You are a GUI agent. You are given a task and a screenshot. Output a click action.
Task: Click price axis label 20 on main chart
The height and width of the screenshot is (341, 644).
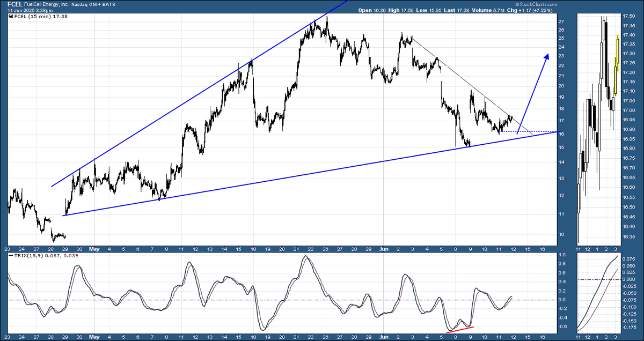click(561, 86)
